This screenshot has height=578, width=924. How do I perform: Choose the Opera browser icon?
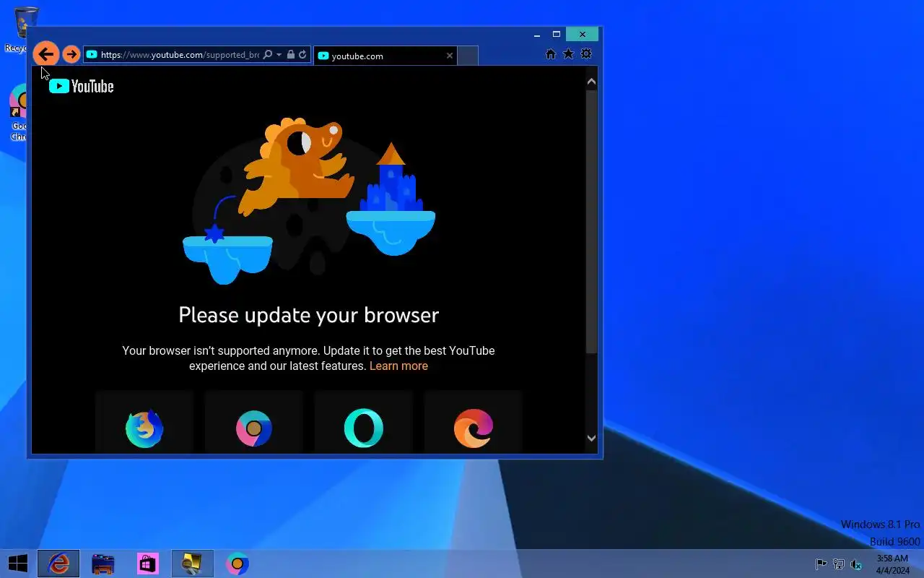pos(364,428)
